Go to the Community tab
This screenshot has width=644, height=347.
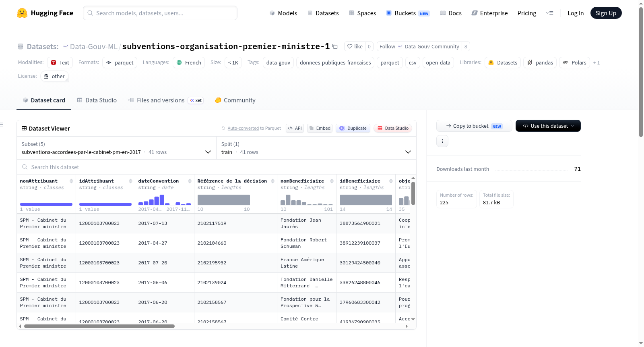(x=235, y=100)
